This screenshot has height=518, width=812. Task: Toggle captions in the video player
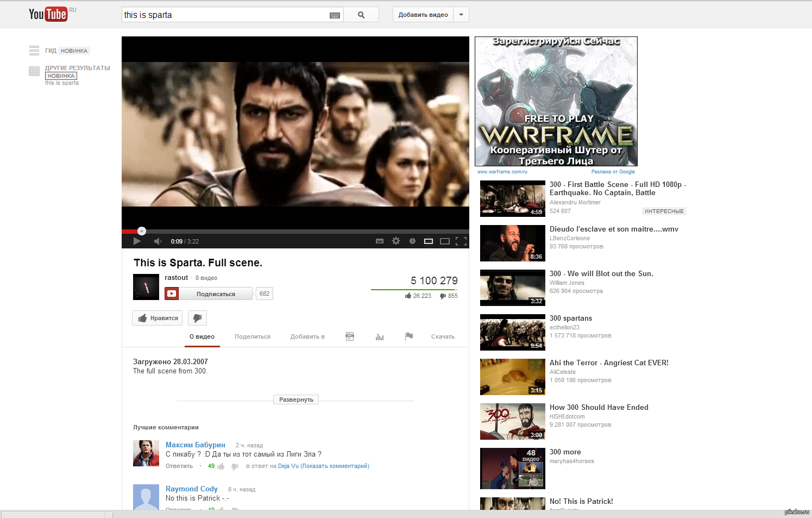pos(380,241)
